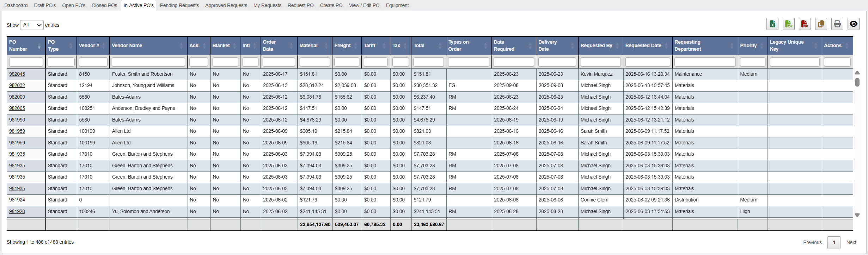Select pagination page 1
The width and height of the screenshot is (868, 255).
point(834,242)
